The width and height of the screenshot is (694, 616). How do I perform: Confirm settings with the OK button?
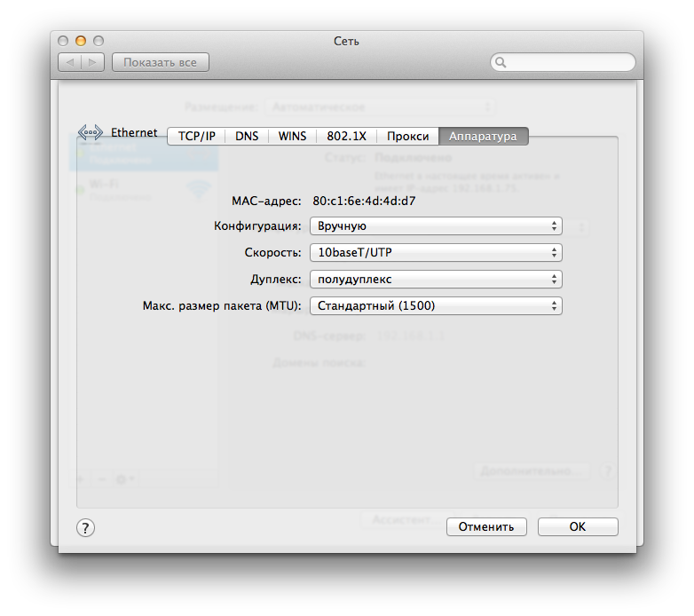tap(578, 526)
